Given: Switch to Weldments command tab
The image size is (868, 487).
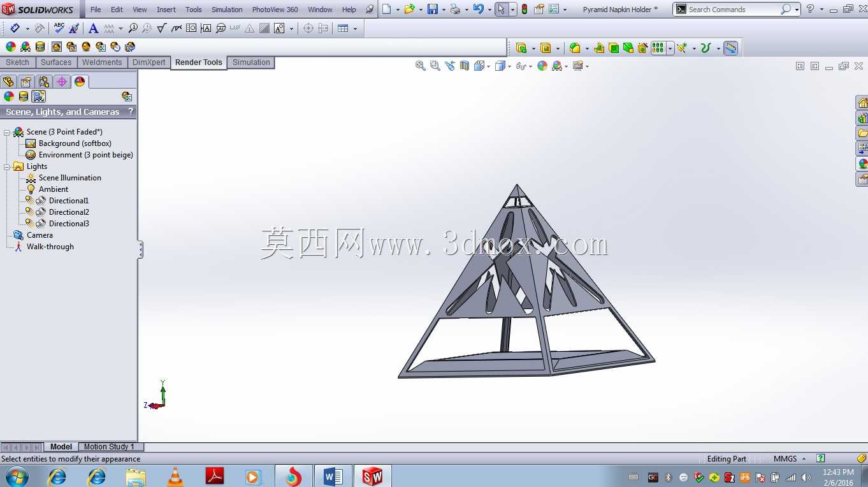Looking at the screenshot, I should coord(102,62).
